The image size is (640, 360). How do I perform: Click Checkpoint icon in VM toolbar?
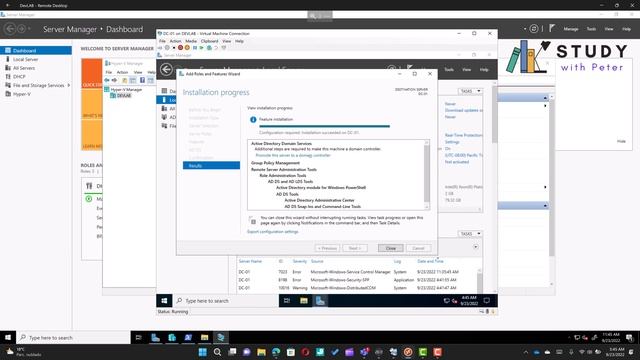coord(209,48)
